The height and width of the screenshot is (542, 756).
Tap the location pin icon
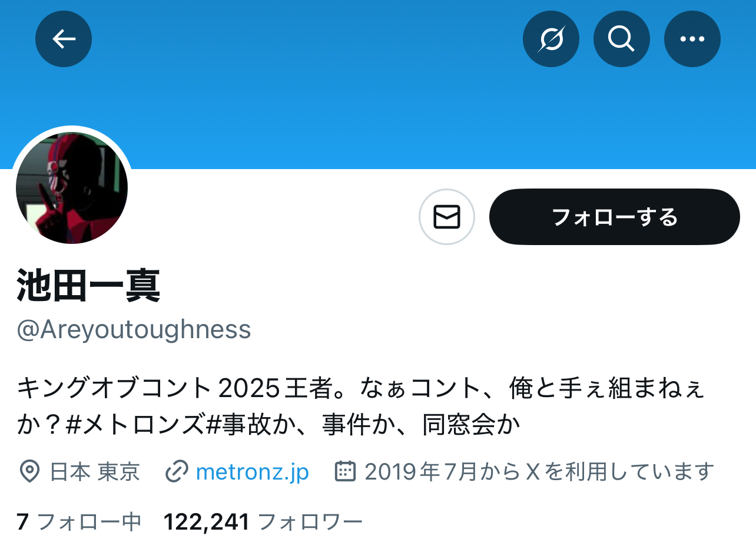29,471
